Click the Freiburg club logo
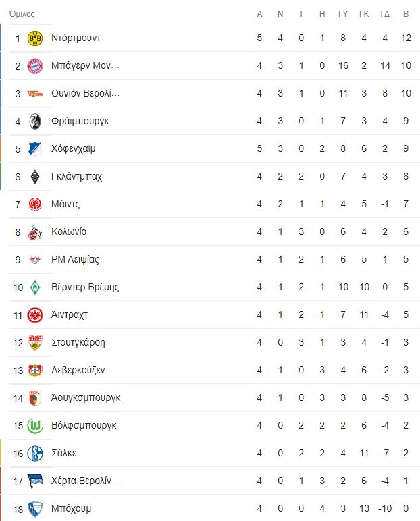Screen dimensions: 420x521 click(35, 121)
